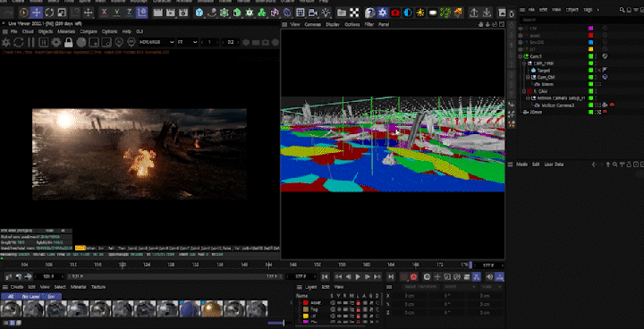The image size is (644, 329).
Task: Open Live Viewer Cloud menu
Action: click(28, 31)
